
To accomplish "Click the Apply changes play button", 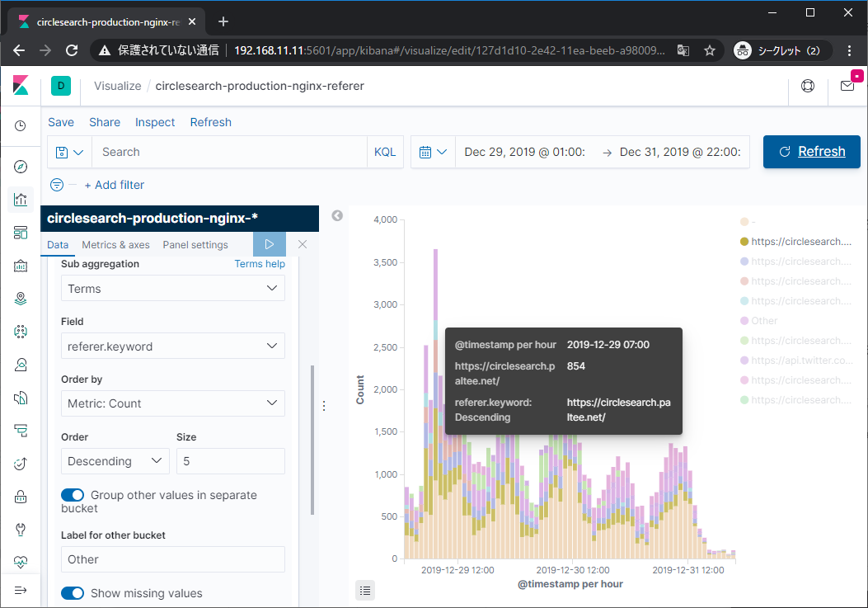I will [x=270, y=244].
